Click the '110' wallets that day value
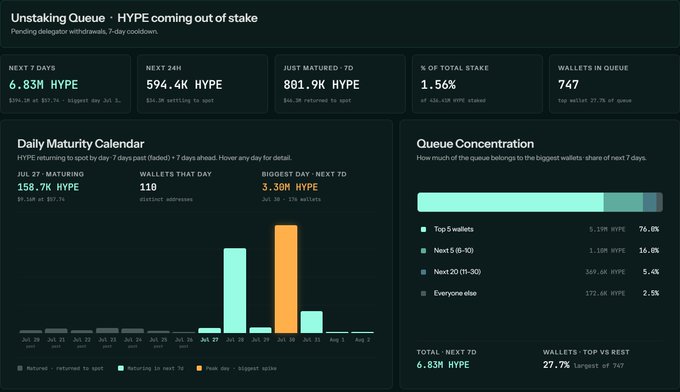This screenshot has height=392, width=680. (x=148, y=187)
